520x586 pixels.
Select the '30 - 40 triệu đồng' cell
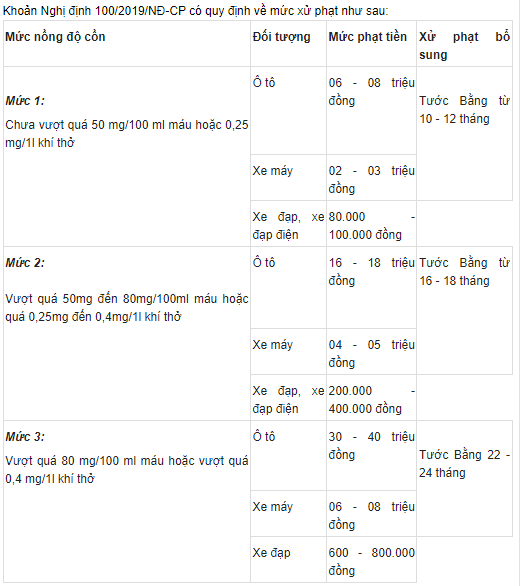[x=372, y=456]
